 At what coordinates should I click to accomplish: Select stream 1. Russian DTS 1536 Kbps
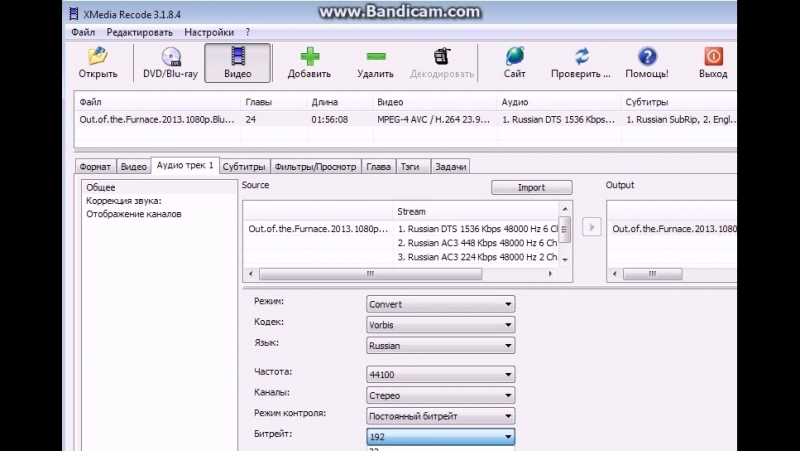[x=478, y=229]
